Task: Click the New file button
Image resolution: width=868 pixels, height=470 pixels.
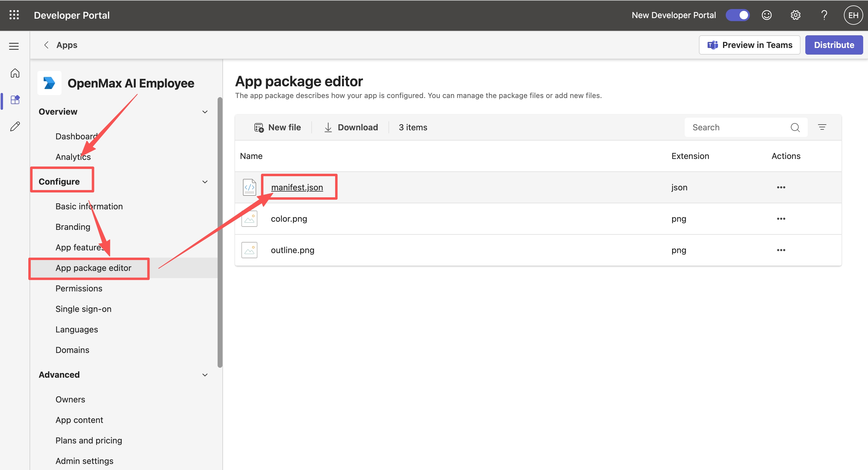Action: pos(277,127)
